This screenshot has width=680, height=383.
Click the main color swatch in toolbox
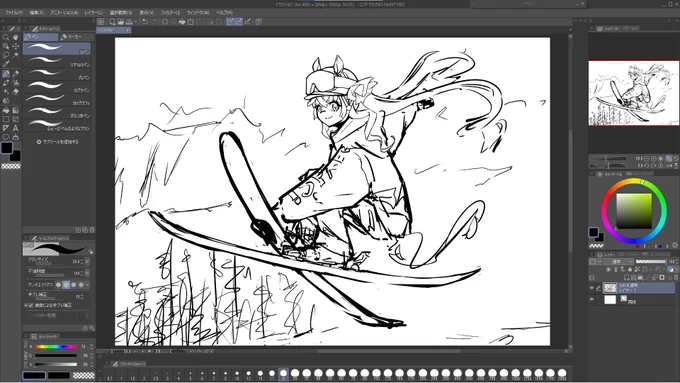(x=7, y=148)
